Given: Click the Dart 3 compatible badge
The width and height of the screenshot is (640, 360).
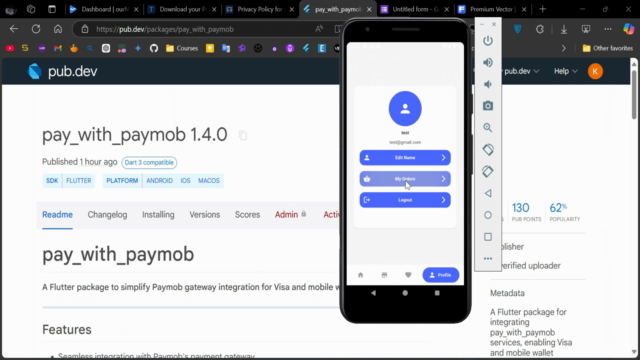Looking at the screenshot, I should 149,162.
